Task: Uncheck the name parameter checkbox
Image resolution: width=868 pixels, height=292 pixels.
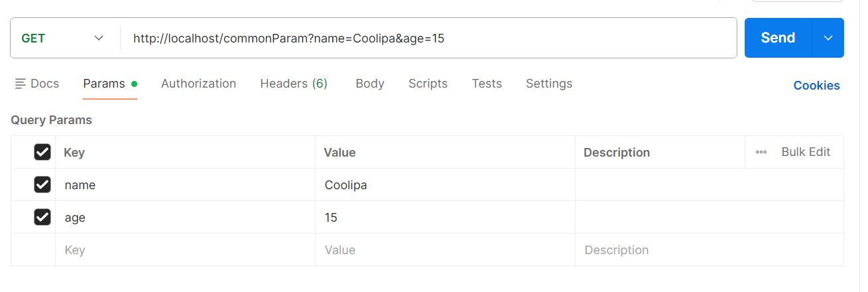Action: click(42, 184)
